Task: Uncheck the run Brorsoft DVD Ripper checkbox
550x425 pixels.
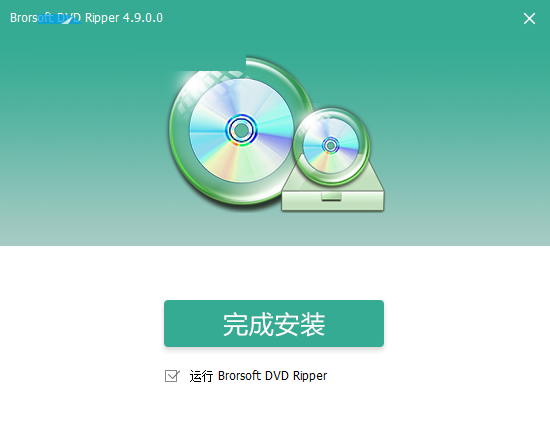Action: tap(172, 376)
